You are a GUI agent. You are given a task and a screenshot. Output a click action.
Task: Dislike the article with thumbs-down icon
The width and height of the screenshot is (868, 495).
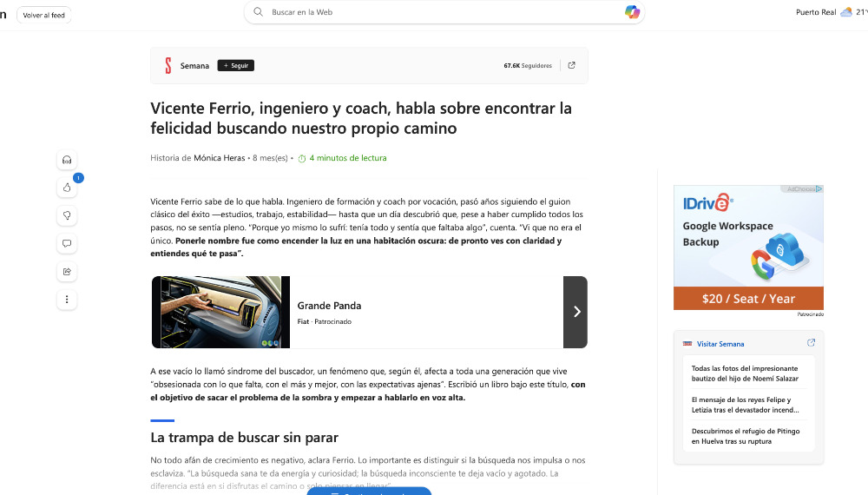tap(67, 215)
